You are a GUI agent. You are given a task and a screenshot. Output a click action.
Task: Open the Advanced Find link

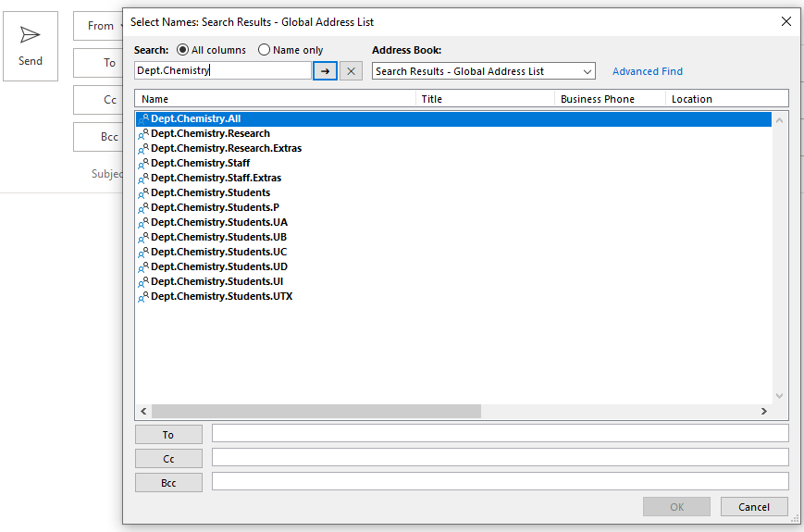pyautogui.click(x=648, y=71)
